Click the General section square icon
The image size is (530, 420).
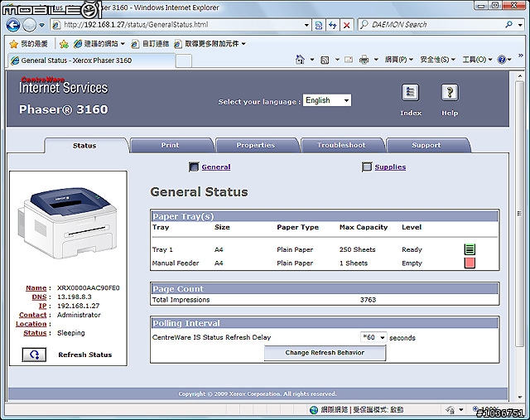click(x=194, y=167)
